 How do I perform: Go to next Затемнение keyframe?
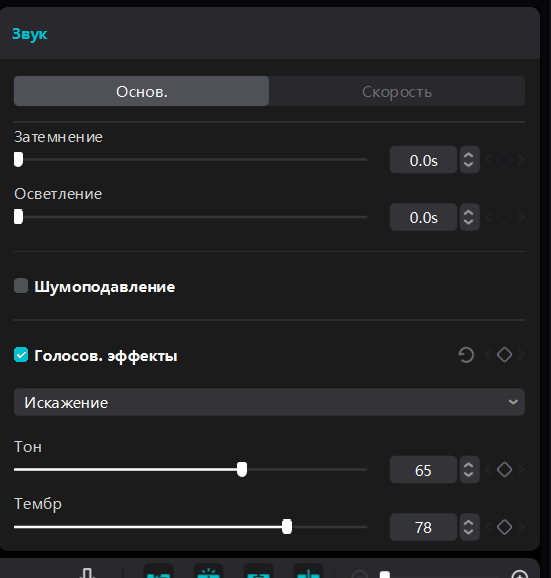click(521, 160)
